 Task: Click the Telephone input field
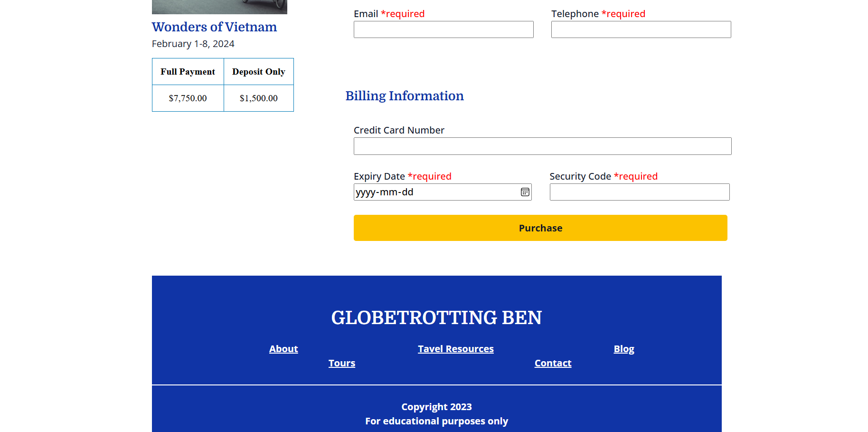(x=641, y=29)
